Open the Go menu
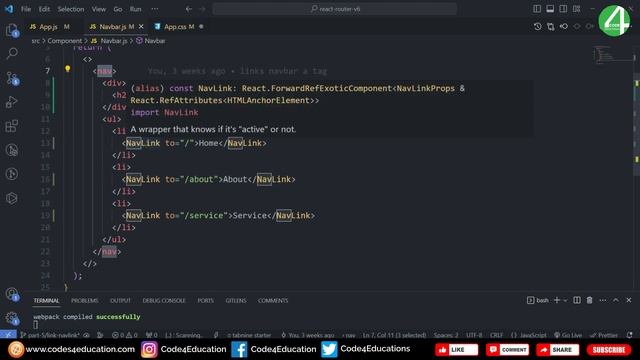Viewport: 640px width, 360px height. point(118,9)
